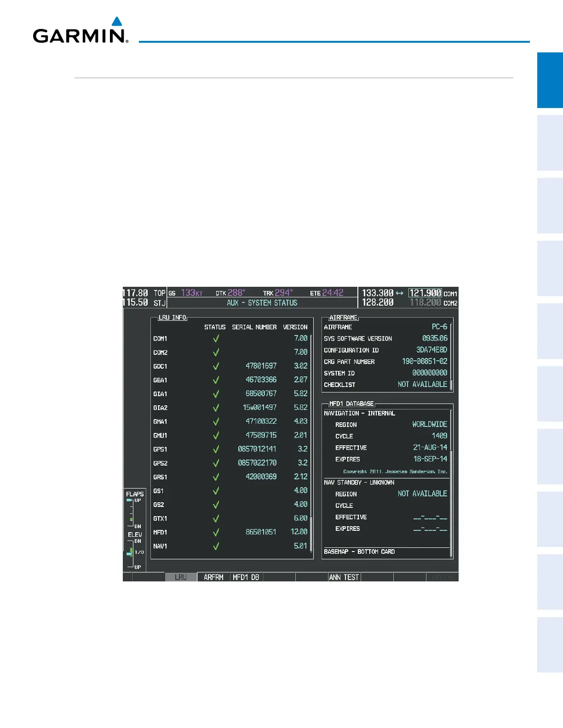Click the GTX1 version 6.00 value
The width and height of the screenshot is (563, 728).
click(x=301, y=518)
